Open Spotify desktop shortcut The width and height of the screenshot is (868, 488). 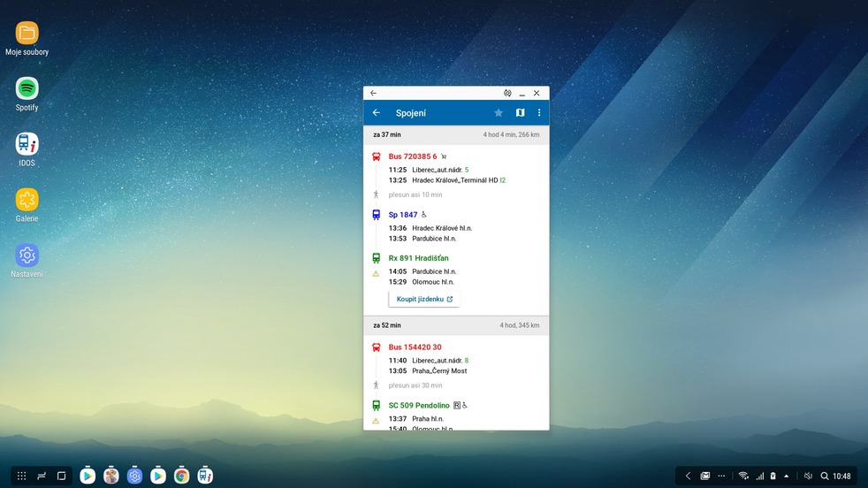(27, 88)
